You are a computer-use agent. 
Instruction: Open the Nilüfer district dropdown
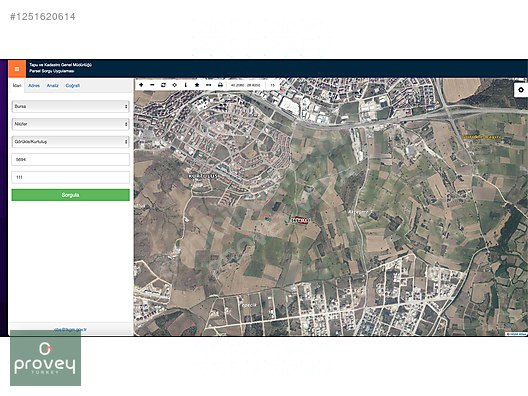point(70,124)
